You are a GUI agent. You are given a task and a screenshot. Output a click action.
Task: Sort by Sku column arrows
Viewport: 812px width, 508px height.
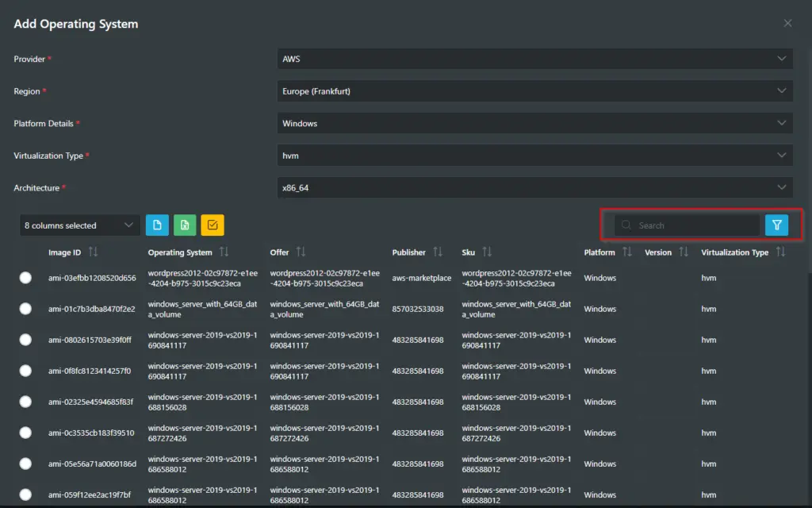[487, 252]
